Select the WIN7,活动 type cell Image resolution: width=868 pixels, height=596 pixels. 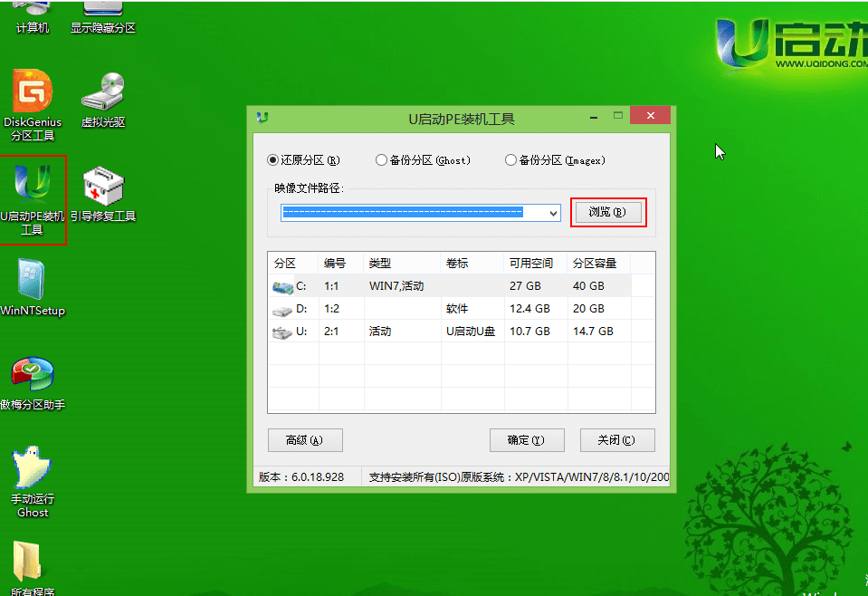tap(396, 286)
